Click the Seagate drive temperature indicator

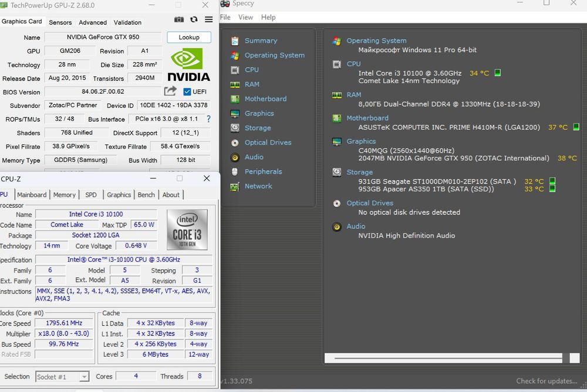(552, 181)
